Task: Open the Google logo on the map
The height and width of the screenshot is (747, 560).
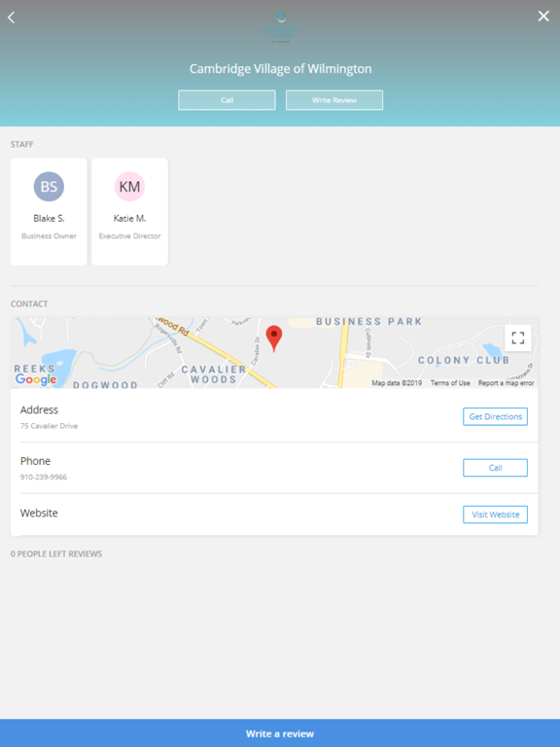Action: [x=36, y=379]
